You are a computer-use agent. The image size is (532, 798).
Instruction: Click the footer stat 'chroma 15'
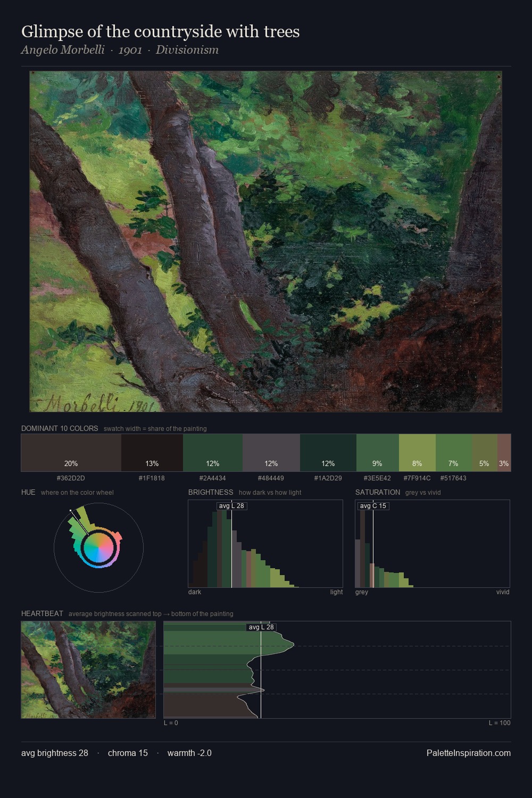128,753
